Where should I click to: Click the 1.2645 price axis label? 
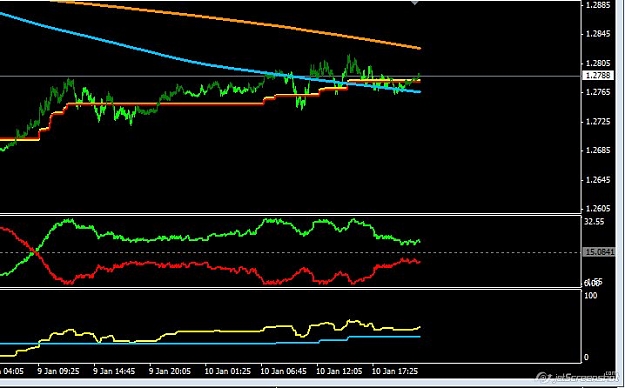click(x=598, y=180)
